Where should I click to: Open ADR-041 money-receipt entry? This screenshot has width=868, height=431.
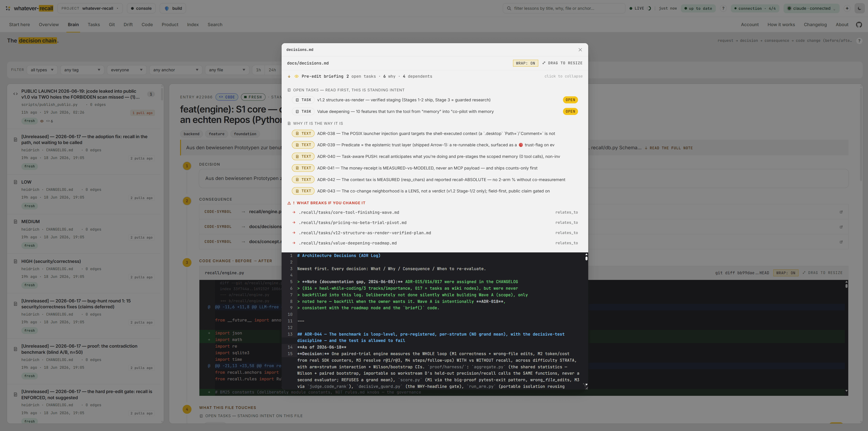tap(434, 168)
